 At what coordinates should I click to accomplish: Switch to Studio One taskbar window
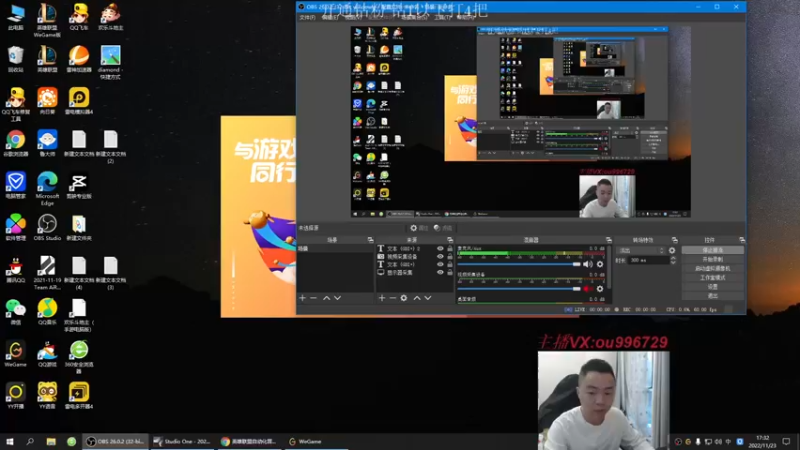tap(182, 442)
